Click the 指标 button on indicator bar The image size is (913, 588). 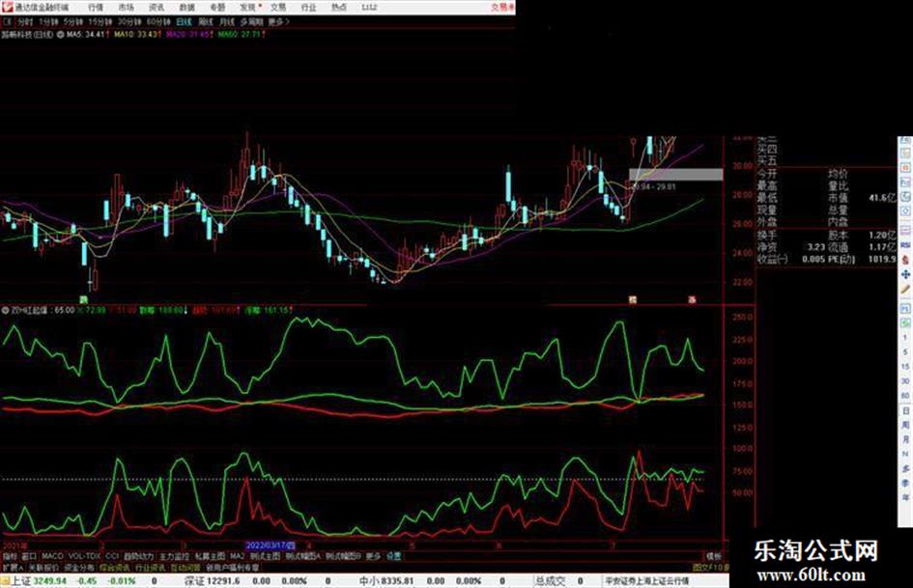coord(10,556)
